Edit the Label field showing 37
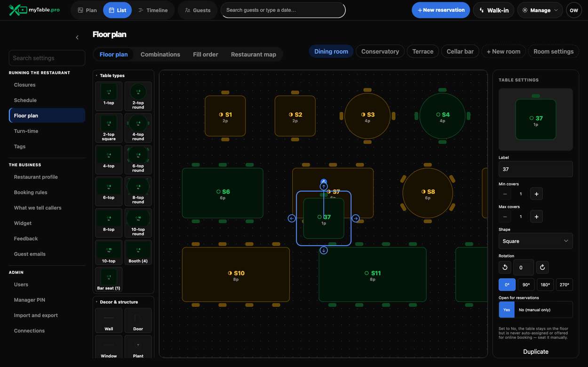Image resolution: width=588 pixels, height=367 pixels. click(x=536, y=169)
